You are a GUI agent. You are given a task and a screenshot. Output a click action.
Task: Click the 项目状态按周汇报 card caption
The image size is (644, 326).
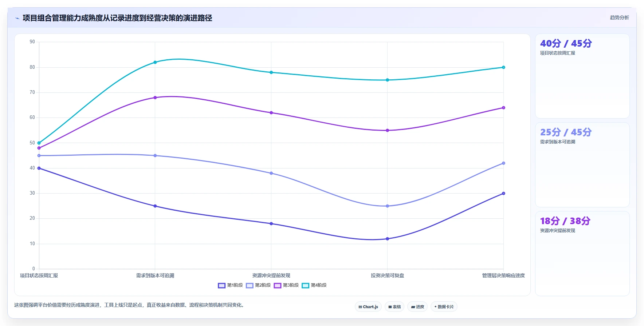[x=557, y=53]
